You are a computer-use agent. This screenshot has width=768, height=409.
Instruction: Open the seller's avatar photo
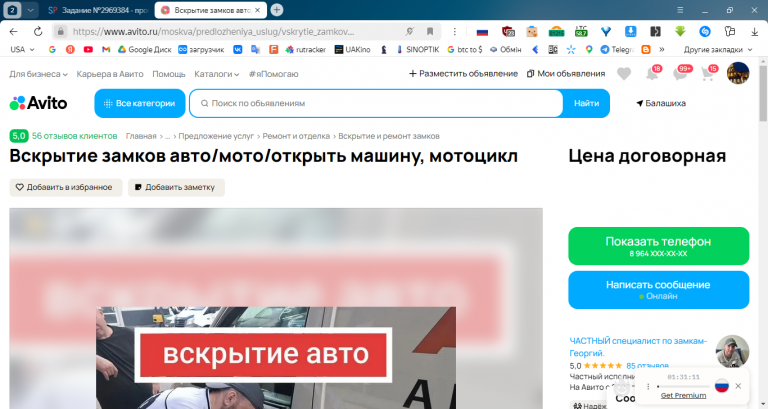(732, 352)
